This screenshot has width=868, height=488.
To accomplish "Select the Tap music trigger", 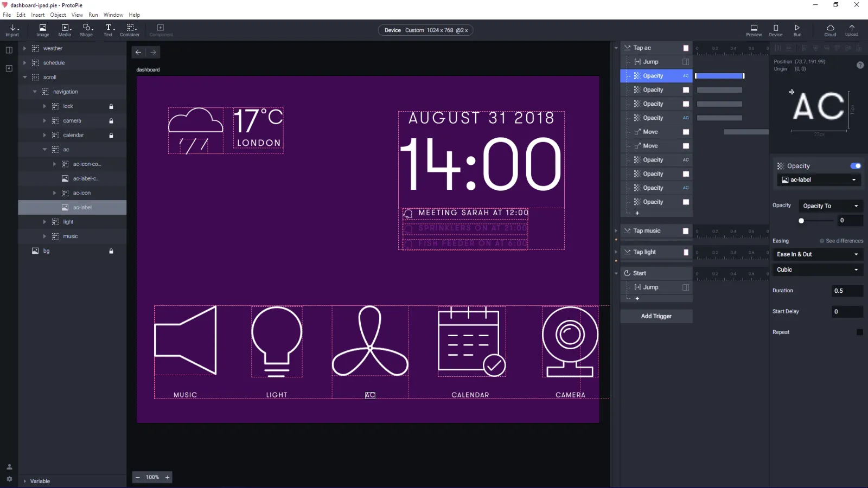I will point(656,231).
